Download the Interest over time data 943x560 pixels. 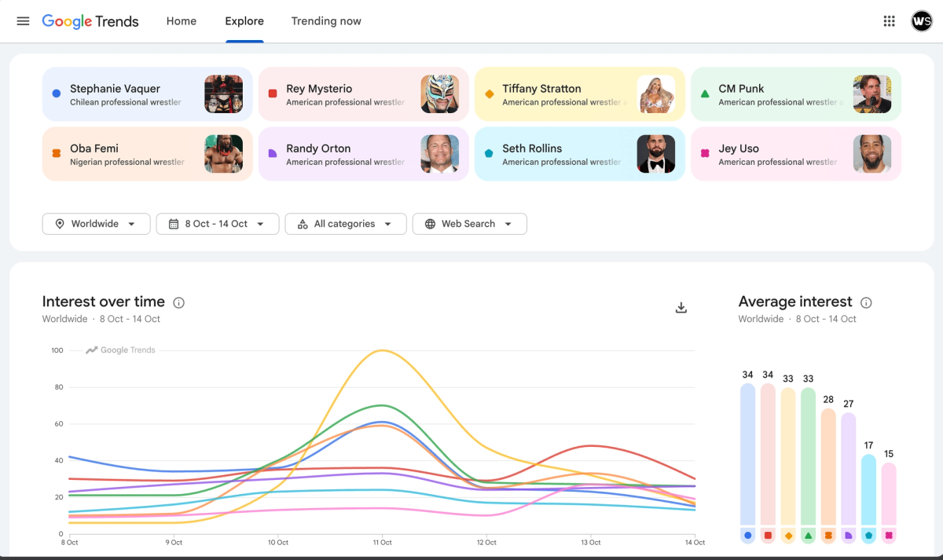681,307
